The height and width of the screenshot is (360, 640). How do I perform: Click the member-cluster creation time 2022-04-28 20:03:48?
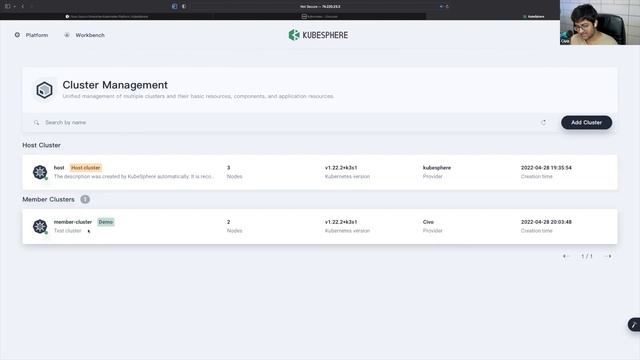[546, 222]
